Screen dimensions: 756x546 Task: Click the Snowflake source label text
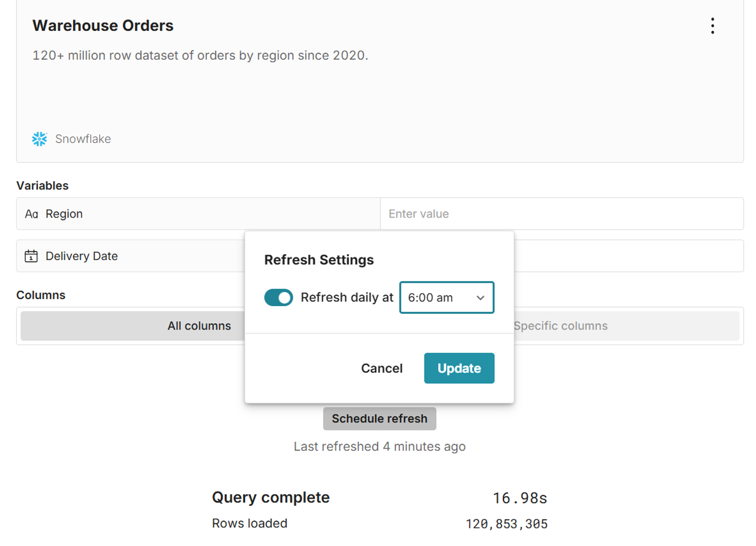(83, 139)
